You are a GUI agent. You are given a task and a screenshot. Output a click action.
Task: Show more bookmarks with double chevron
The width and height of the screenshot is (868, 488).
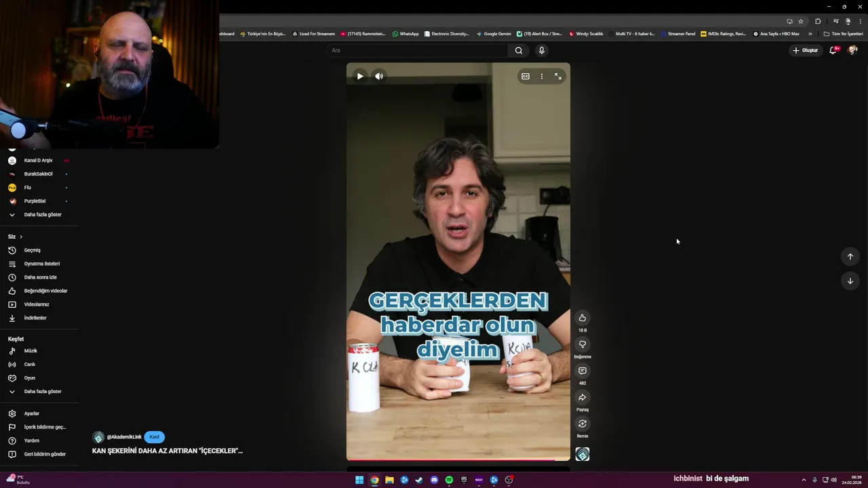(810, 34)
